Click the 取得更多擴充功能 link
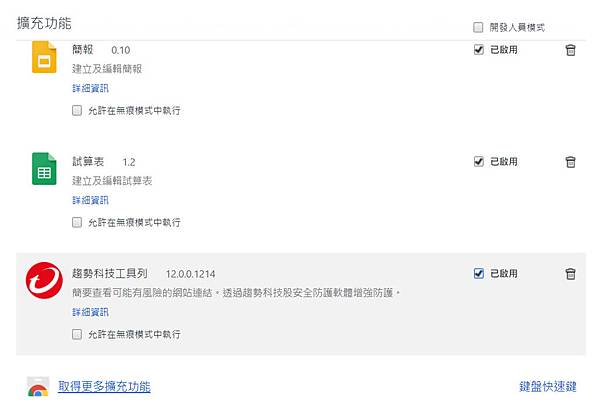Screen dimensions: 600x408 tap(104, 386)
